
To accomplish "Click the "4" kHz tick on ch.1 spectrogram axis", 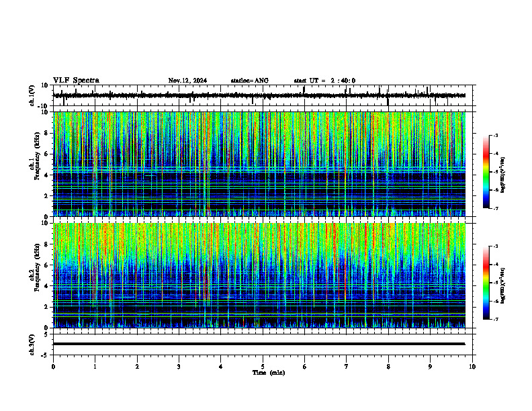I will tap(46, 175).
